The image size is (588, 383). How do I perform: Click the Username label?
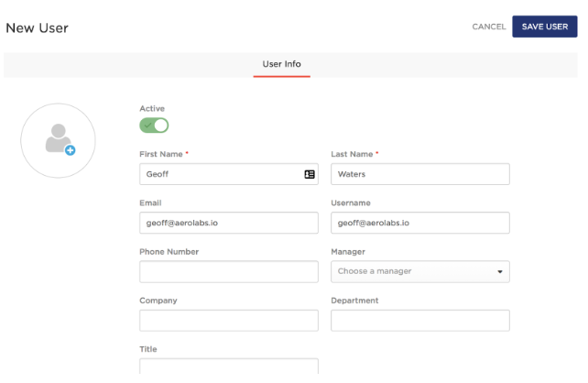(x=351, y=202)
